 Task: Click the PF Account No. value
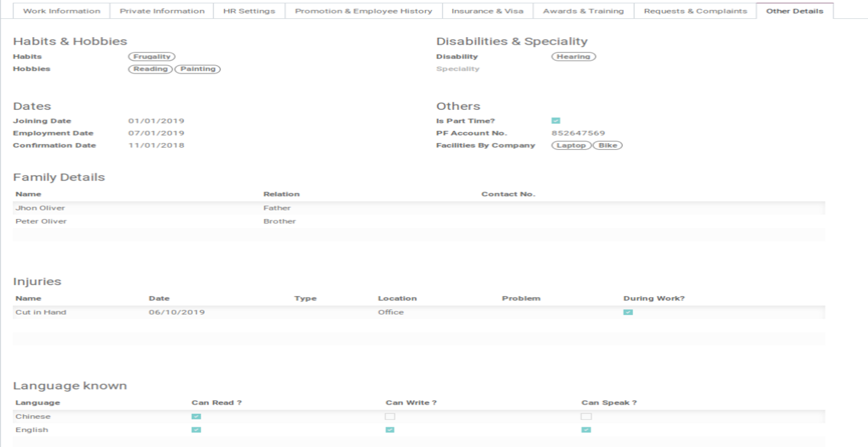point(578,133)
